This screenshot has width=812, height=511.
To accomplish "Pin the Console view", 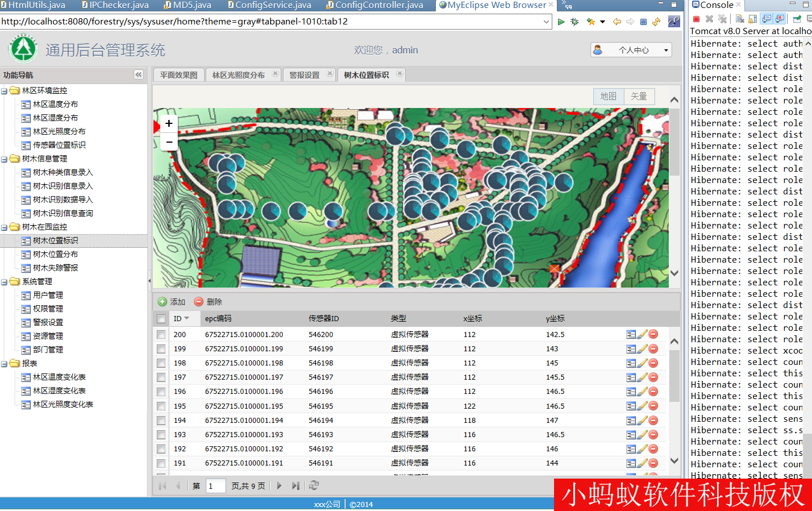I will click(x=797, y=19).
